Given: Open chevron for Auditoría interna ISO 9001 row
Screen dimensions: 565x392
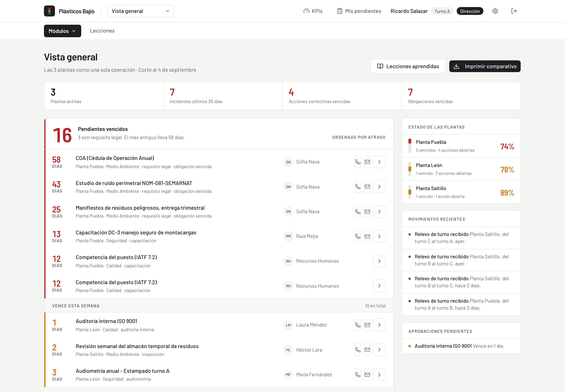Looking at the screenshot, I should tap(379, 325).
